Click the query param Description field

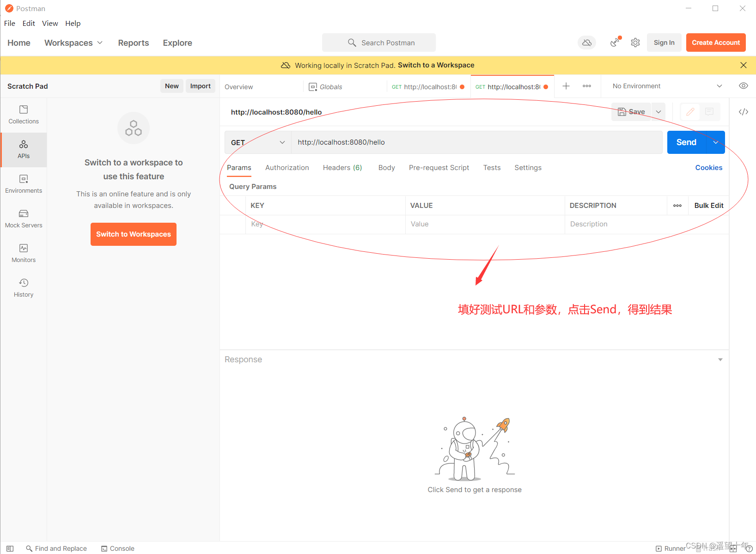click(646, 224)
